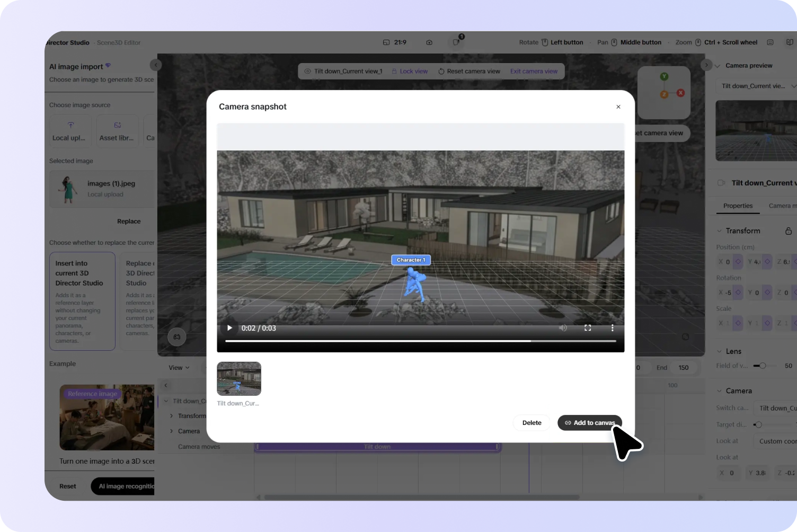Image resolution: width=797 pixels, height=532 pixels.
Task: Enter fullscreen on the snapshot video
Action: click(x=588, y=328)
